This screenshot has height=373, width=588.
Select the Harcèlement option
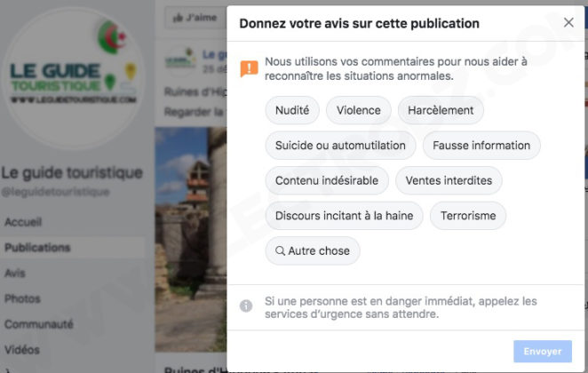(x=441, y=110)
